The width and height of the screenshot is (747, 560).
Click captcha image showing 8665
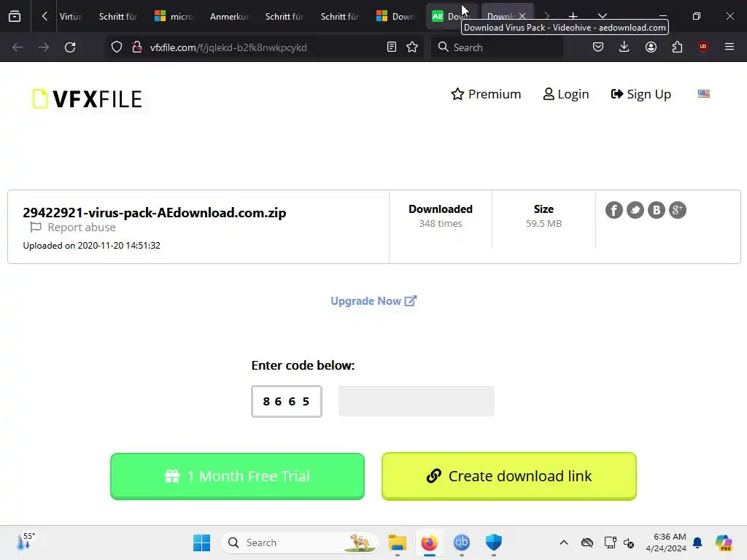(x=287, y=402)
